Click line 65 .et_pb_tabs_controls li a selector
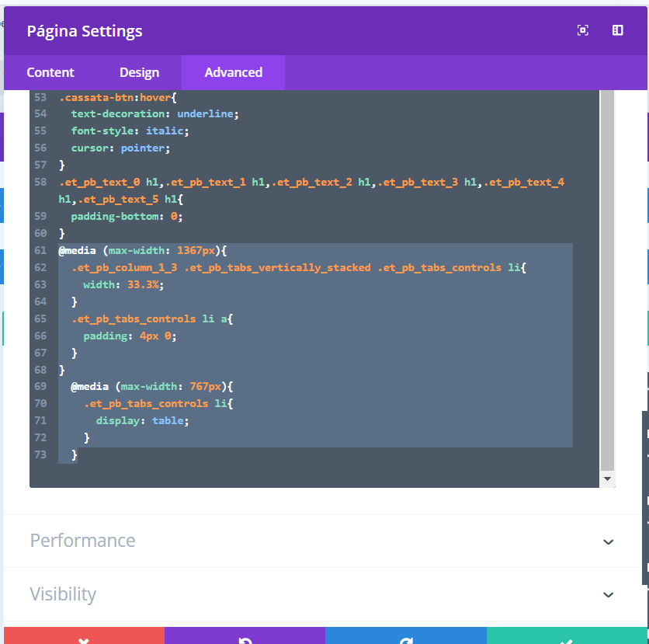The width and height of the screenshot is (649, 644). pyautogui.click(x=152, y=319)
